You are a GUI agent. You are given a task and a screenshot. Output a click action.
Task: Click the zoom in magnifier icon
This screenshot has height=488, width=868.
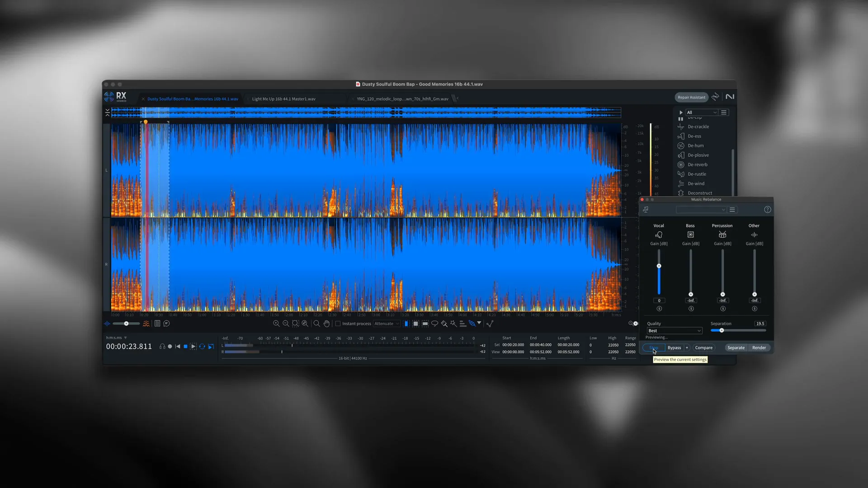(x=276, y=324)
